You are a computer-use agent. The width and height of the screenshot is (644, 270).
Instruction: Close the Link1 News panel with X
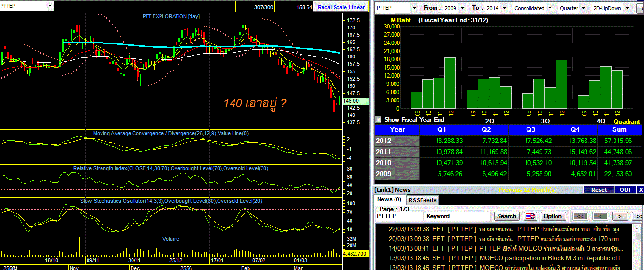640,190
